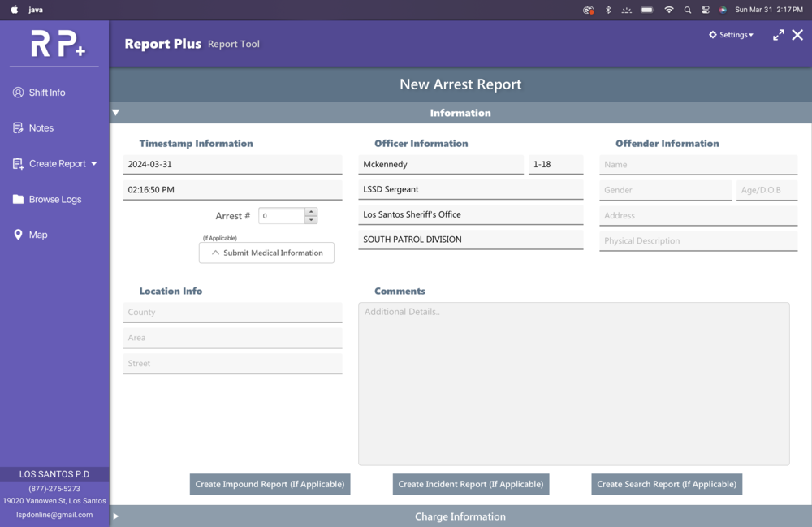This screenshot has width=812, height=527.
Task: Click Create Search Report button
Action: (667, 484)
